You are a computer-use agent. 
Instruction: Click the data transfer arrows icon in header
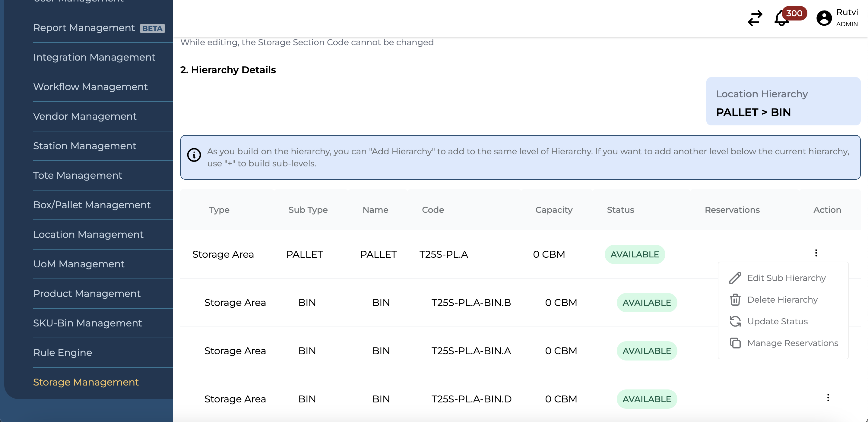point(755,18)
